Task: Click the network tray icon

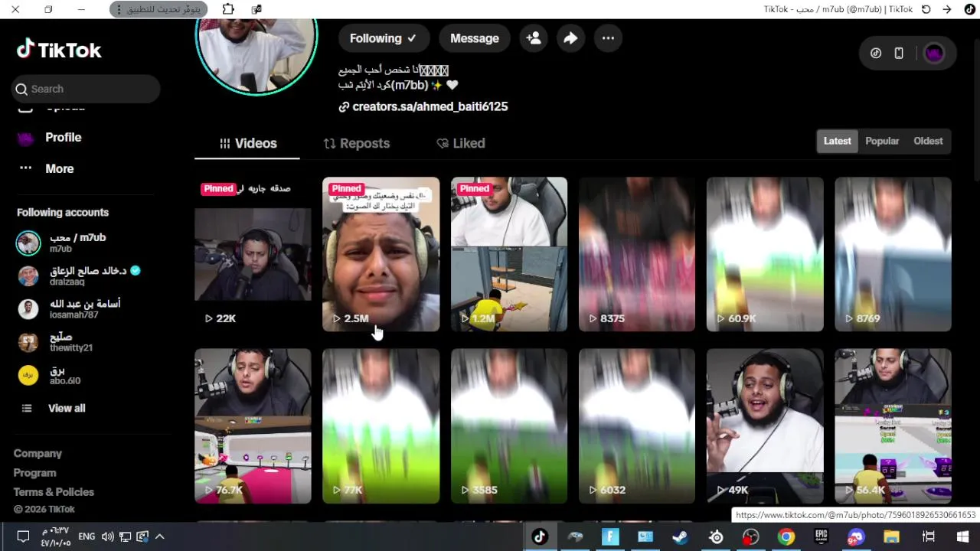Action: click(x=125, y=536)
